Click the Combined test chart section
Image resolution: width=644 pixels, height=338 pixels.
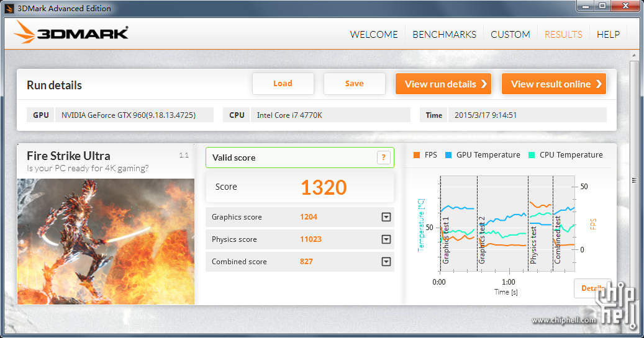click(x=564, y=223)
